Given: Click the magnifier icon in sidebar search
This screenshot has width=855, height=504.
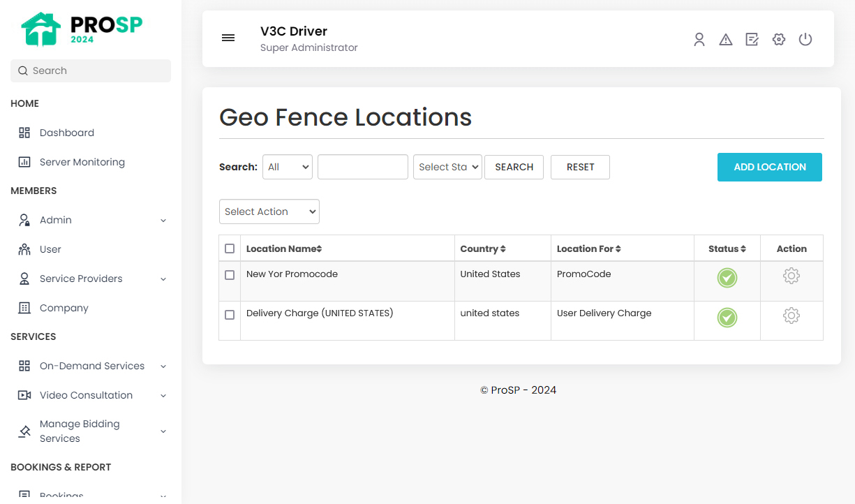Looking at the screenshot, I should (x=23, y=71).
